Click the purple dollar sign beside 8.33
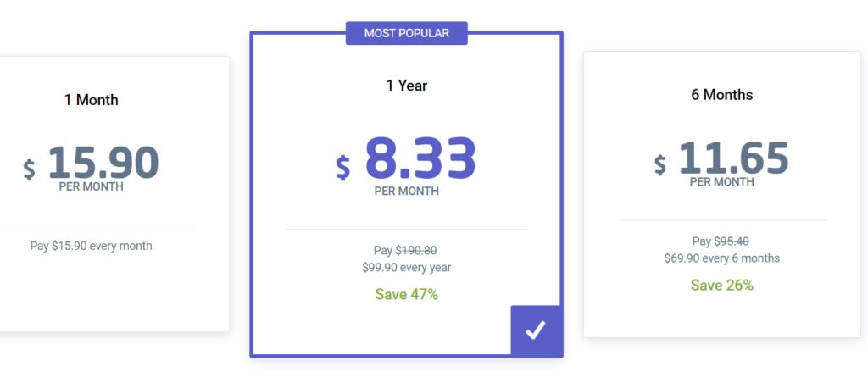Viewport: 868px width, 383px height. point(343,167)
